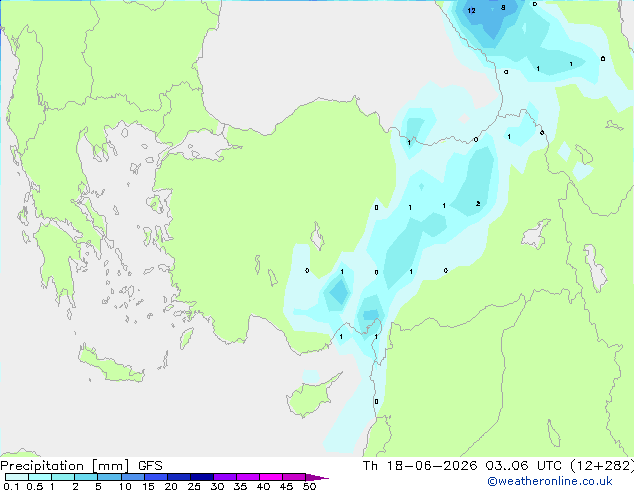Select the 5–10 mm legend color swatch

point(109,477)
